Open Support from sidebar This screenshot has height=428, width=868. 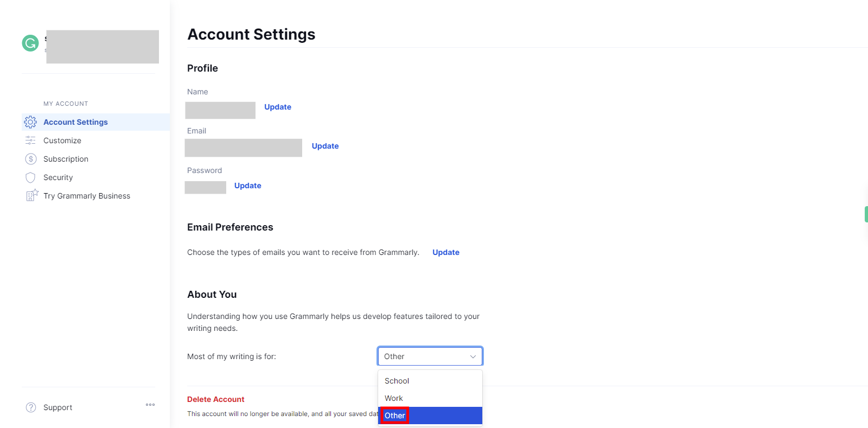coord(58,407)
